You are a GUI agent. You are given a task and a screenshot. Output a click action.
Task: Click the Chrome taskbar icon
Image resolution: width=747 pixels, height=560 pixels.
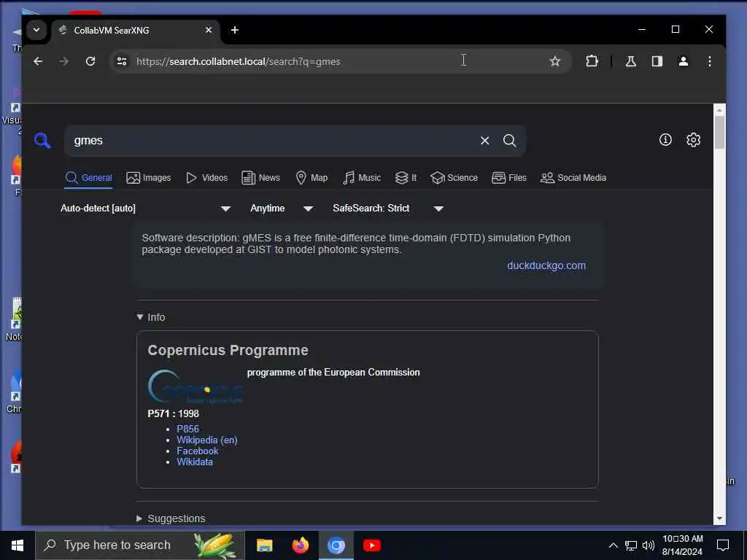pos(336,545)
